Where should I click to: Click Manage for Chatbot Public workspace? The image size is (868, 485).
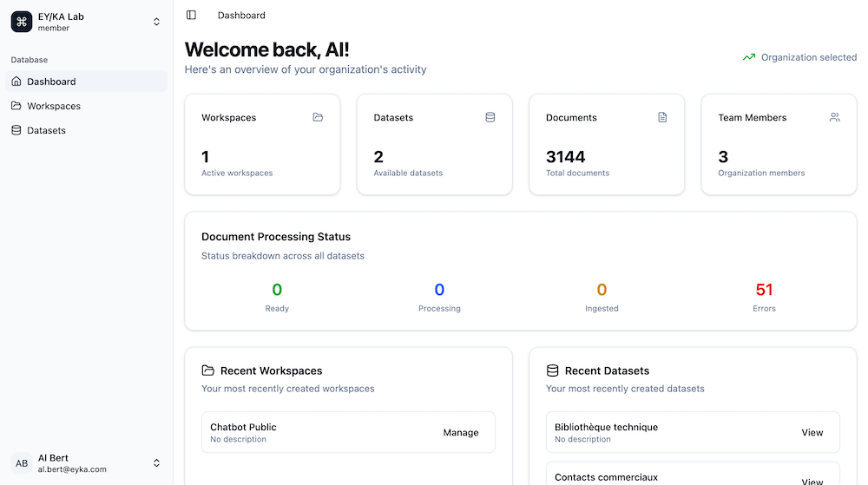460,433
